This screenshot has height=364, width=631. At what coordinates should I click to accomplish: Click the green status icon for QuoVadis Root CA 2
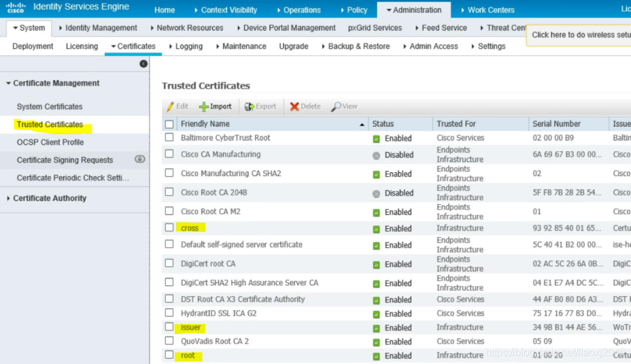[376, 342]
